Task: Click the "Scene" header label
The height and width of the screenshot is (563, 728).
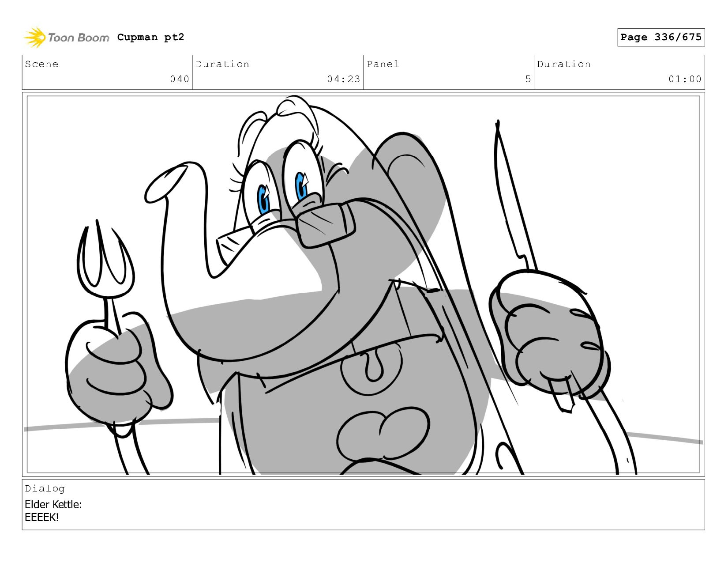Action: 41,64
